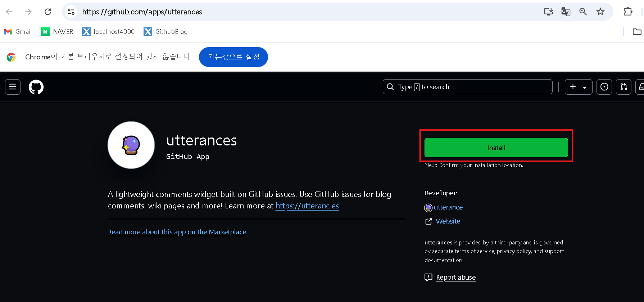Open the GithubBlog bookmark
644x302 pixels.
(165, 32)
